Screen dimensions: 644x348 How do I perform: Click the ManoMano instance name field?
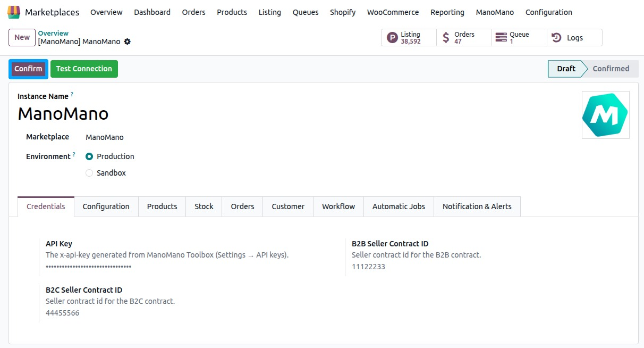63,113
